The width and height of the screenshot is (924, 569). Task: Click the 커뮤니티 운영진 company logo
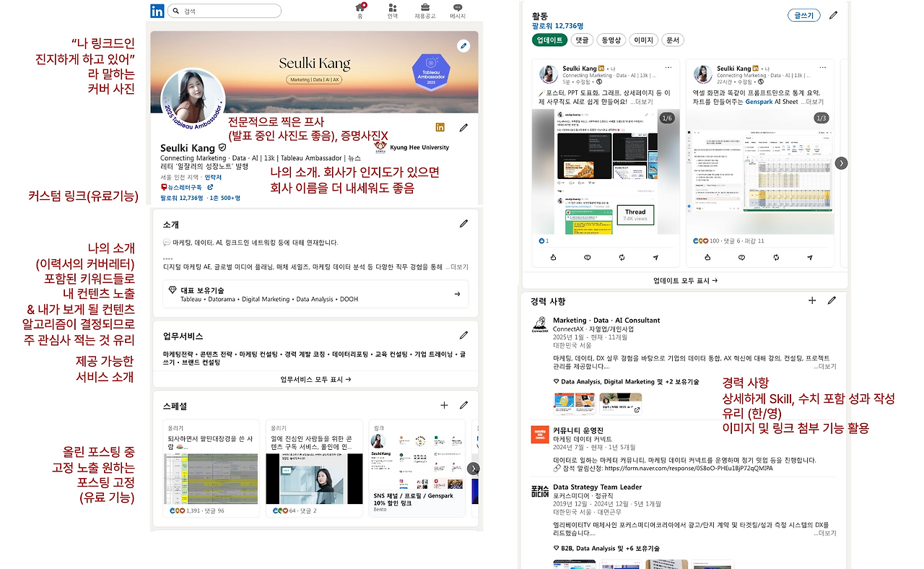539,435
